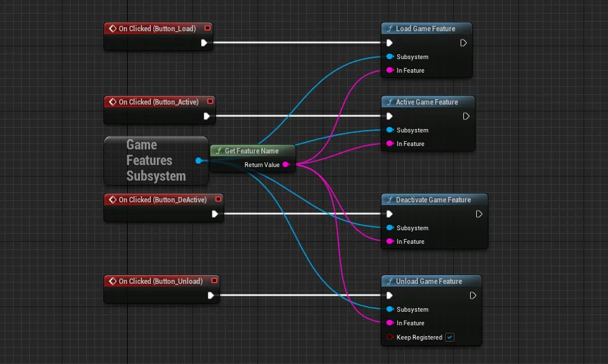
Task: Click red delegate pin on Button_Active event
Action: click(210, 102)
